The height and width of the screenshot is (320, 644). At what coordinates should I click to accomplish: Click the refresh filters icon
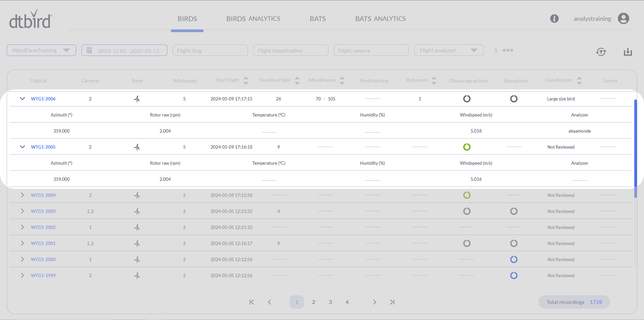(x=601, y=52)
